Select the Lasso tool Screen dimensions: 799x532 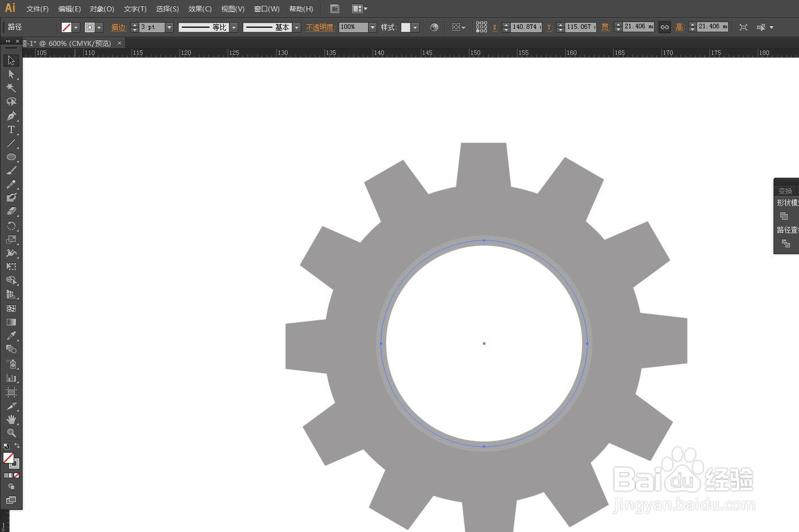click(11, 102)
